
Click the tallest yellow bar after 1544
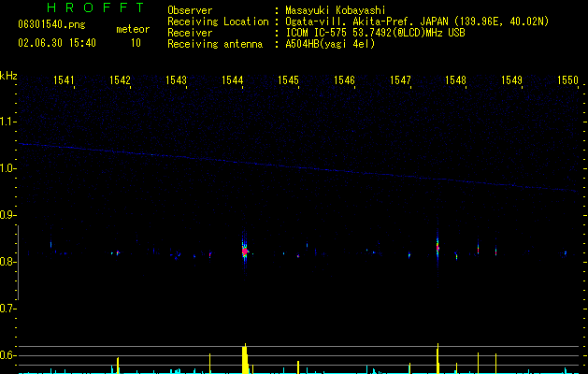pyautogui.click(x=245, y=359)
